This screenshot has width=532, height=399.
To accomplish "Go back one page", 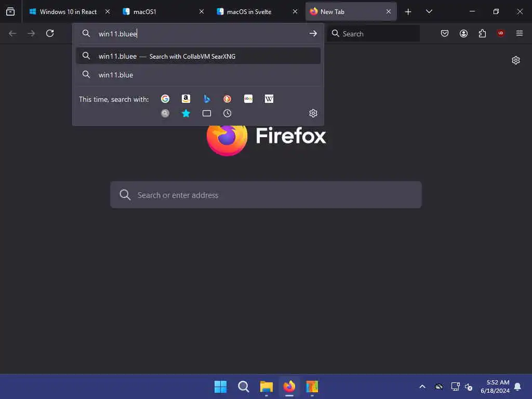I will [12, 33].
